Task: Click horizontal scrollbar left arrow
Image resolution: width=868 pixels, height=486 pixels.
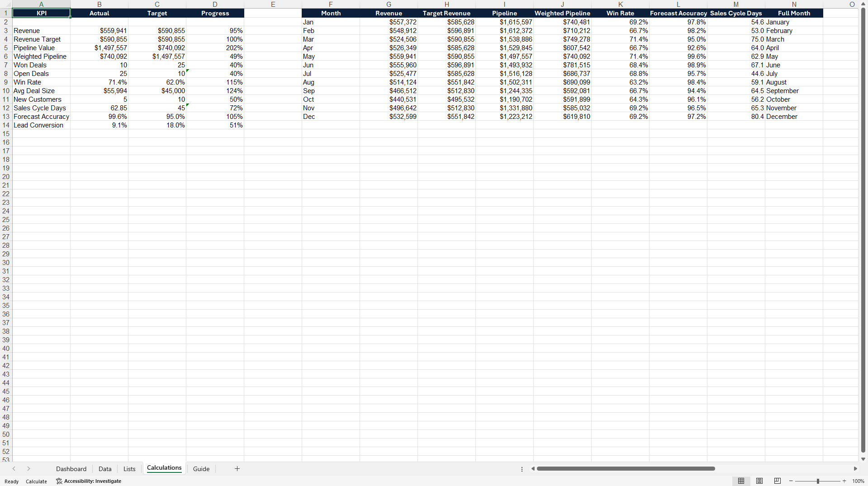Action: [533, 469]
